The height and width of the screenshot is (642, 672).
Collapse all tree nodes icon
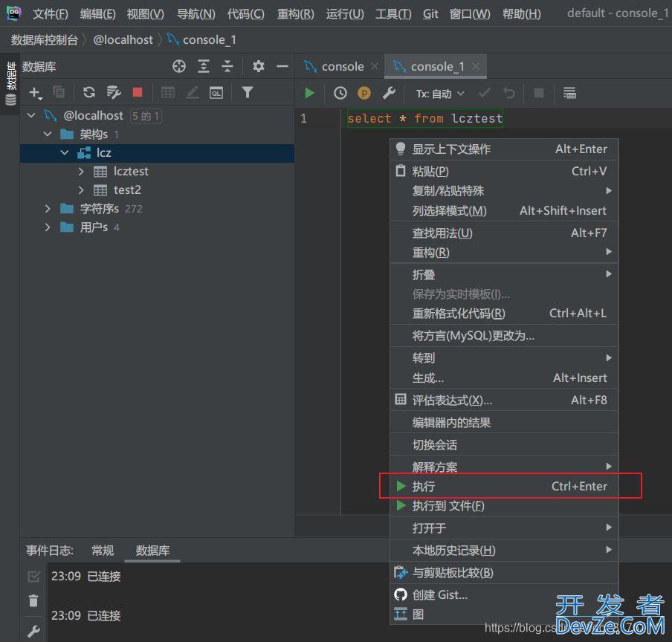pos(227,66)
